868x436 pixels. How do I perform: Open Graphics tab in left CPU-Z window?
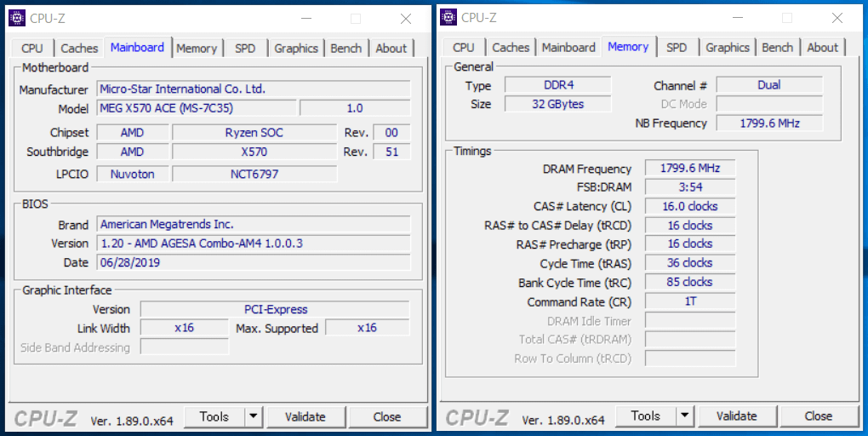(x=296, y=49)
